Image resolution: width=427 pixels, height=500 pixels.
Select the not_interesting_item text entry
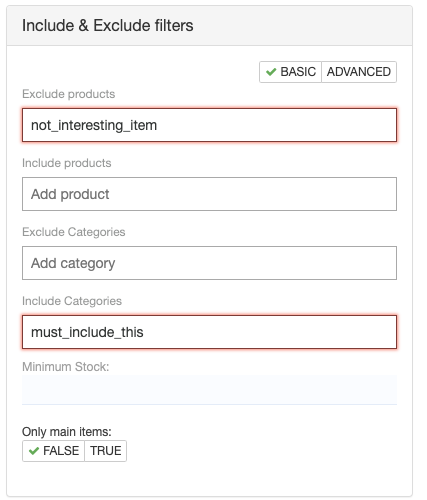coord(94,125)
